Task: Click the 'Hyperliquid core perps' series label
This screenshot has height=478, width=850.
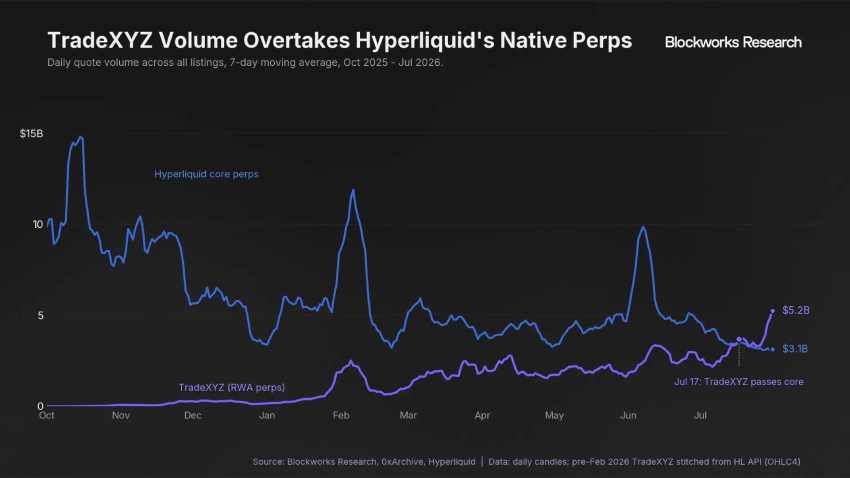Action: [x=207, y=174]
